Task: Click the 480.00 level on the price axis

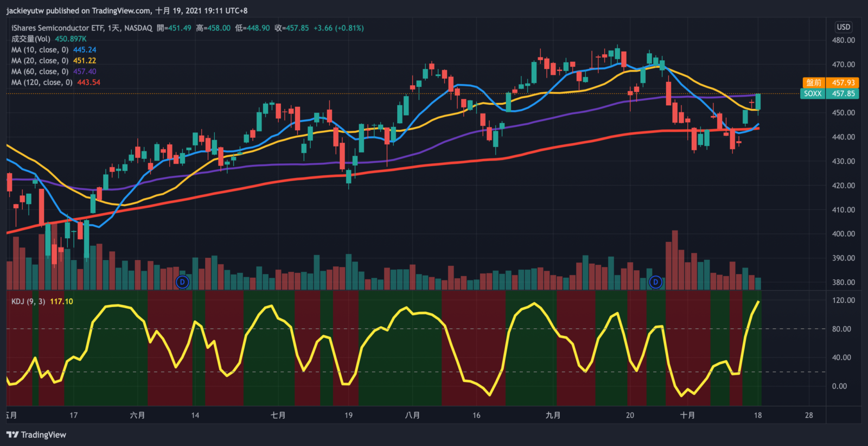Action: point(843,40)
